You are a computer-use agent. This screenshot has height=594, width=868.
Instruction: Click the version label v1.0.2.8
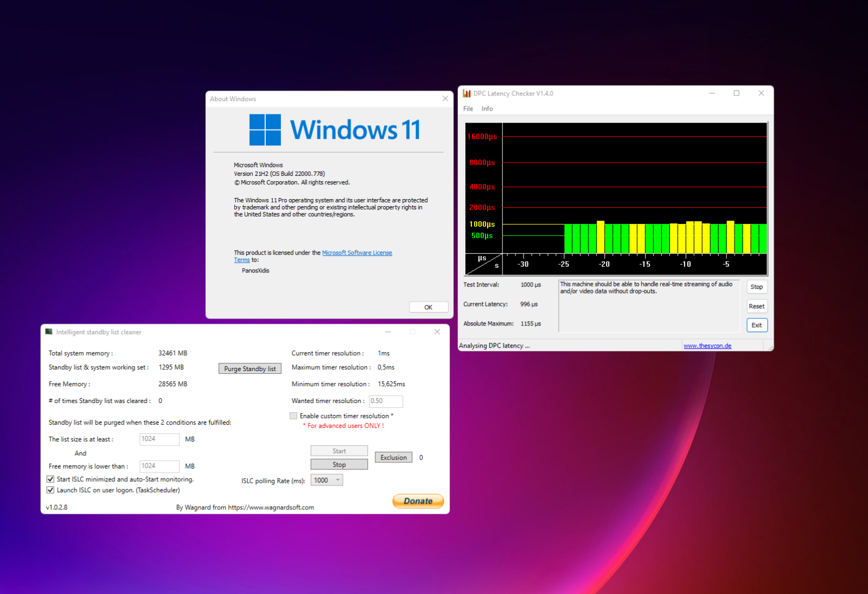(x=56, y=508)
